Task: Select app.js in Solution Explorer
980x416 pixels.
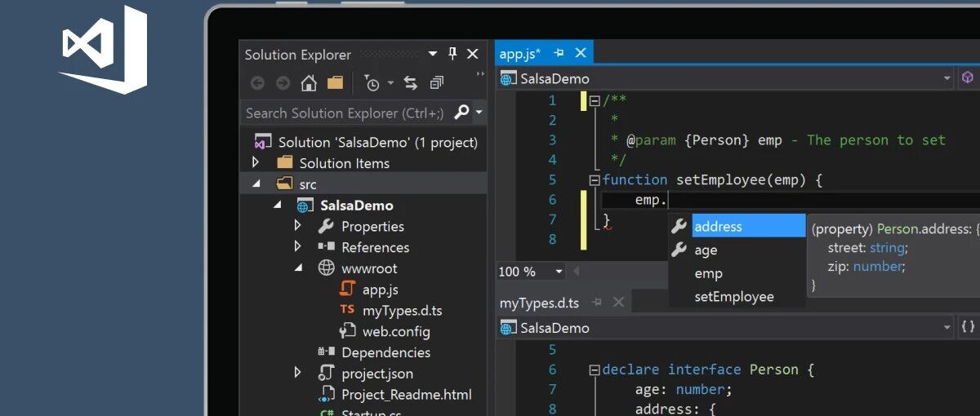Action: pos(380,290)
